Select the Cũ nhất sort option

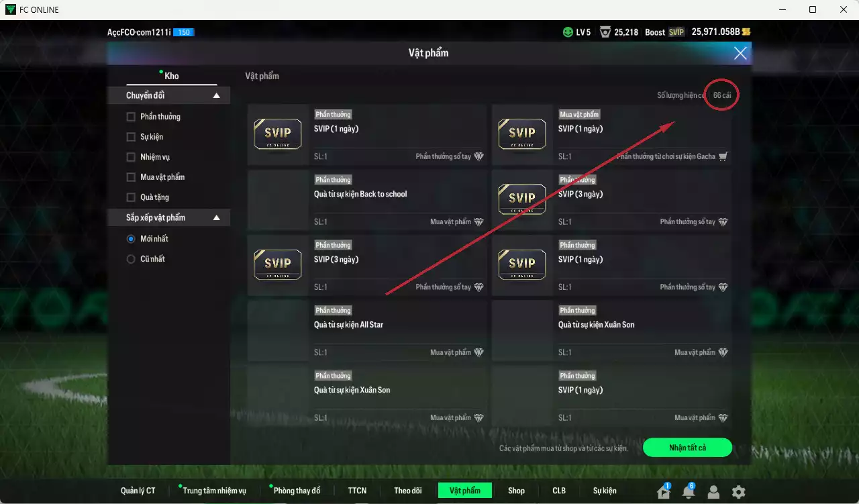[131, 259]
